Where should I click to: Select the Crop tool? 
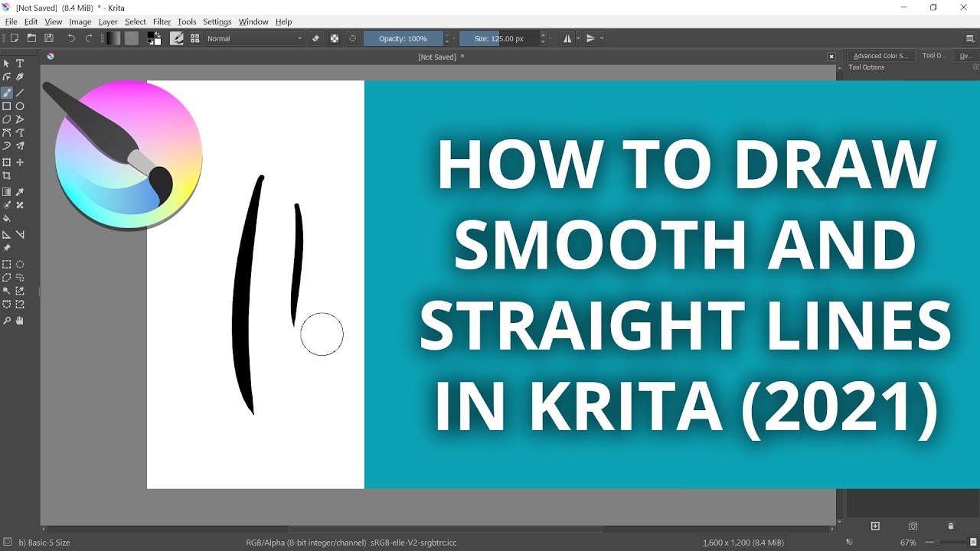[7, 176]
